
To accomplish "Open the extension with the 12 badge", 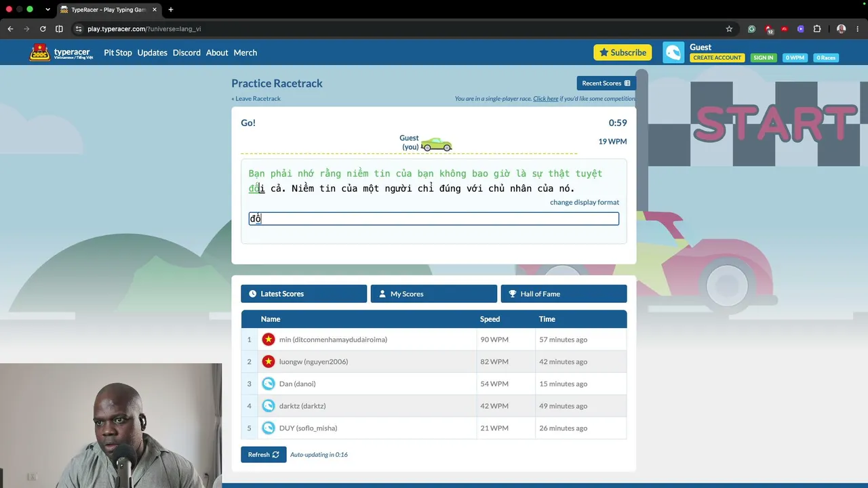I will click(x=768, y=29).
